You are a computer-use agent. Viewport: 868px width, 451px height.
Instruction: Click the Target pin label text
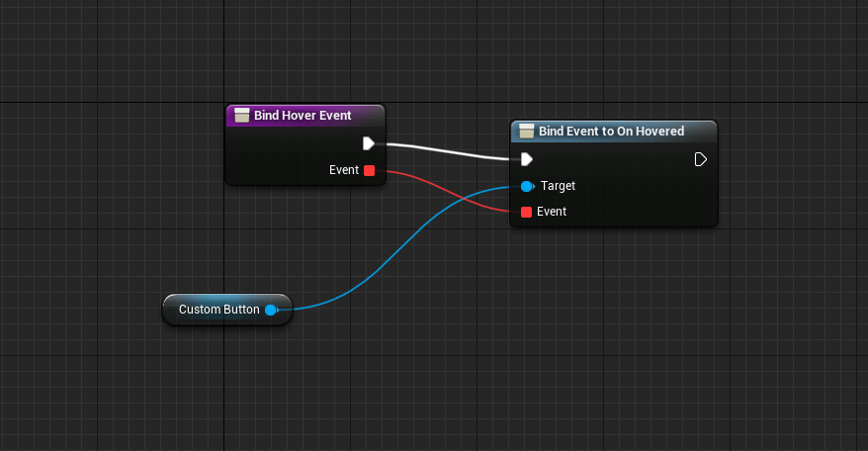558,186
